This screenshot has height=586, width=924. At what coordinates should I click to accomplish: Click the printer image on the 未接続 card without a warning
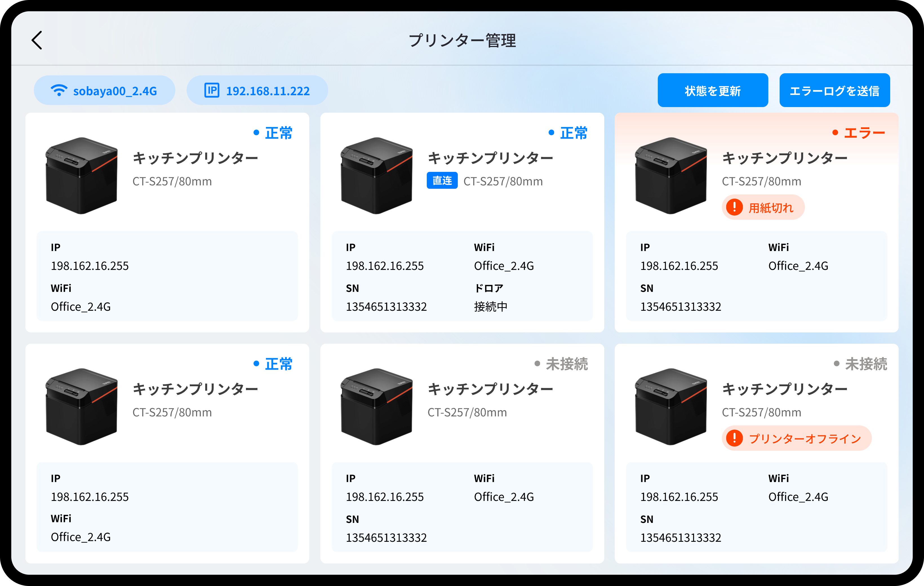[376, 407]
